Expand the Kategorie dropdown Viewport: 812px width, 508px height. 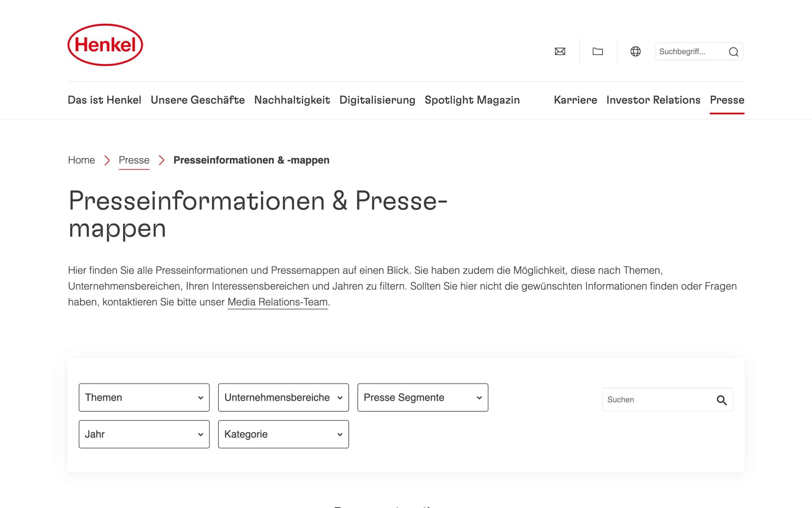(x=283, y=434)
